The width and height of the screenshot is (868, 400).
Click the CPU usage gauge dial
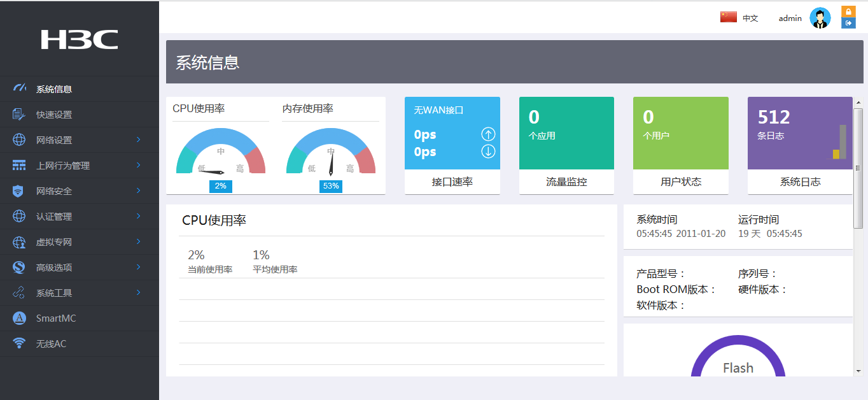[221, 152]
